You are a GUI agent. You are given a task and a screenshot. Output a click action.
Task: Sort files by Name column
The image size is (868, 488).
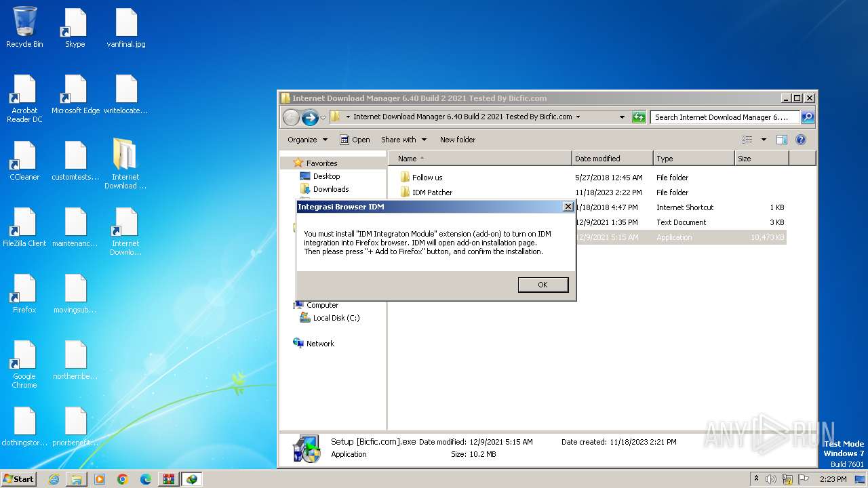[480, 159]
